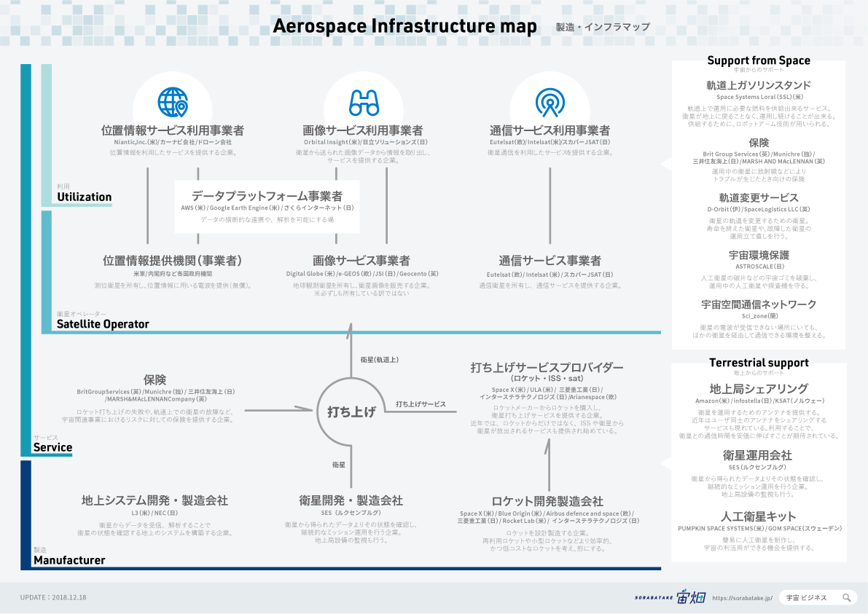Click the 軌道上ガソリンスタンド heading

(x=759, y=85)
